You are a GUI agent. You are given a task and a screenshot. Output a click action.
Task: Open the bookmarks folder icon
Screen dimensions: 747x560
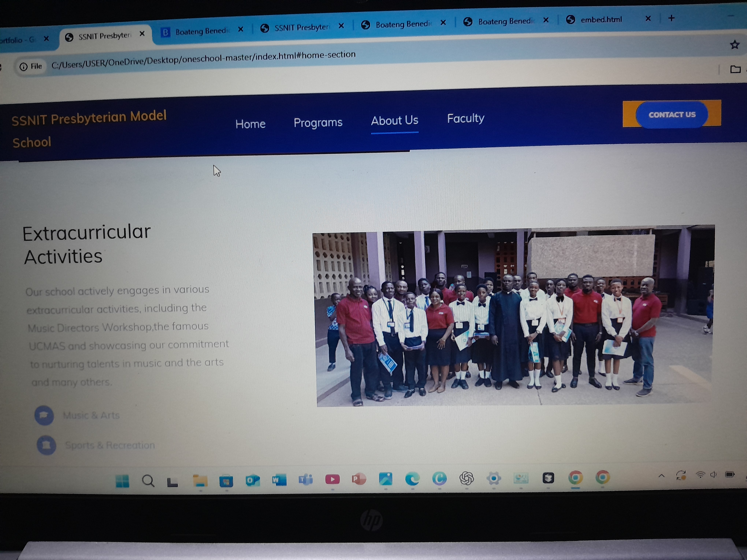735,70
